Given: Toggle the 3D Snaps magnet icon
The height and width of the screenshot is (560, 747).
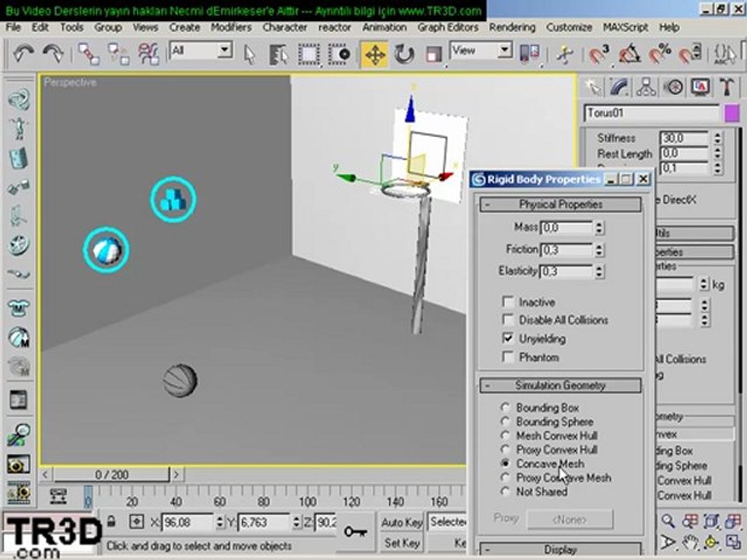Looking at the screenshot, I should coord(598,54).
